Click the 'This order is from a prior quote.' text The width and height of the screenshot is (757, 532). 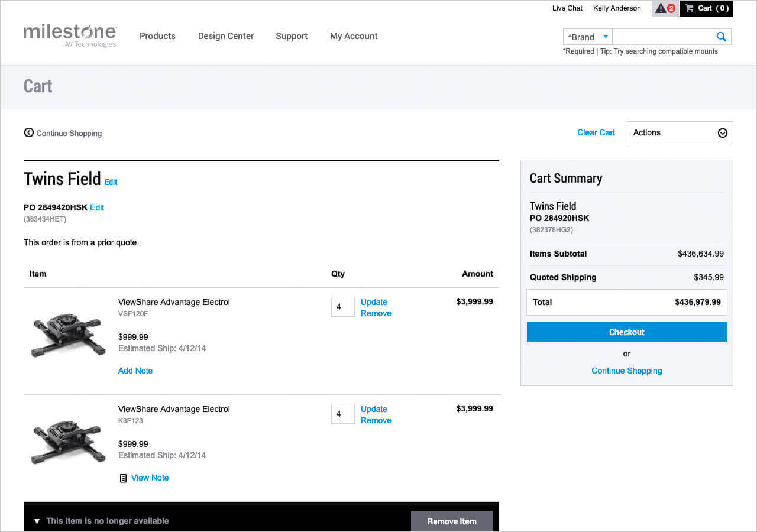click(x=81, y=242)
